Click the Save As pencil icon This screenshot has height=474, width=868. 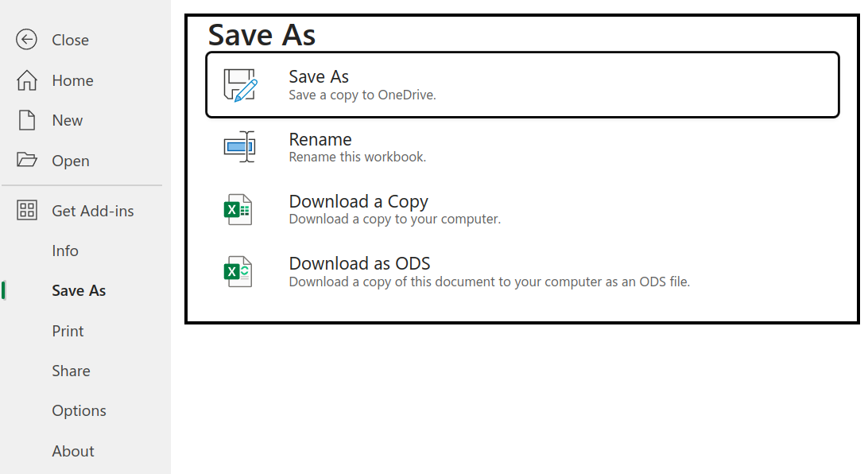(241, 84)
